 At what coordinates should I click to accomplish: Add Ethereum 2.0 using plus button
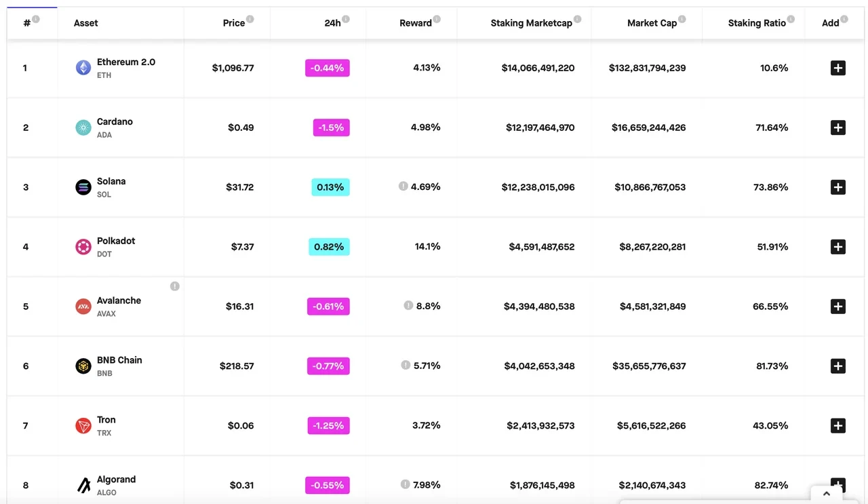pyautogui.click(x=838, y=68)
